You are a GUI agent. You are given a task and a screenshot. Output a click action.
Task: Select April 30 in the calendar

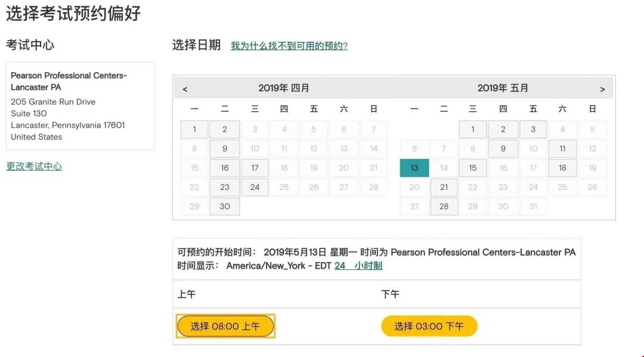[x=225, y=207]
